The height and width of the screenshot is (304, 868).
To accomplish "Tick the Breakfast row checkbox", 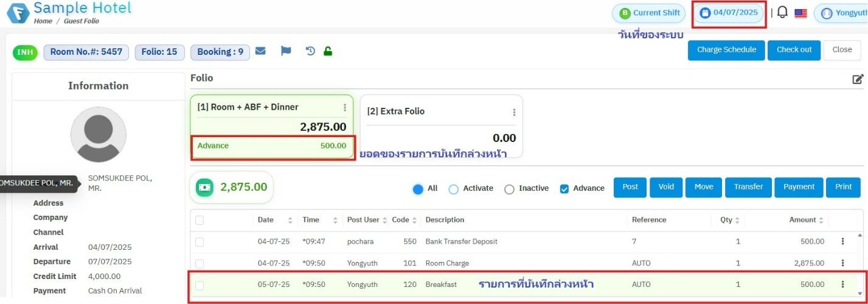I will point(200,285).
